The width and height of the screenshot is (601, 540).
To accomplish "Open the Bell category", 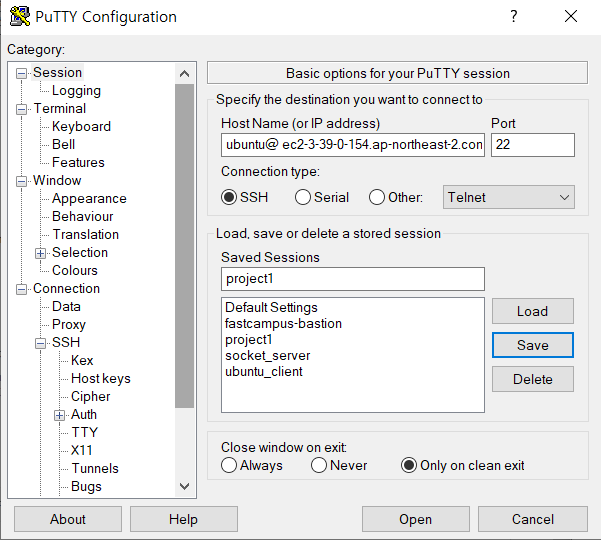I will point(63,144).
